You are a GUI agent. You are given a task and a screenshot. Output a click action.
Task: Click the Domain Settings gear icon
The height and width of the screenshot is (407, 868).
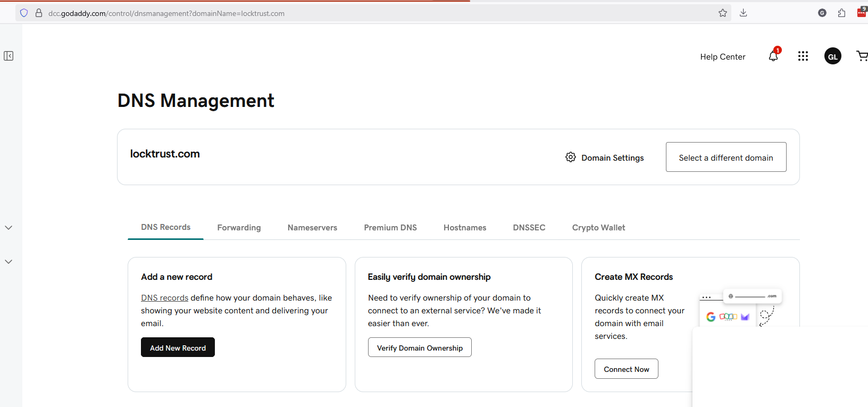pyautogui.click(x=571, y=157)
